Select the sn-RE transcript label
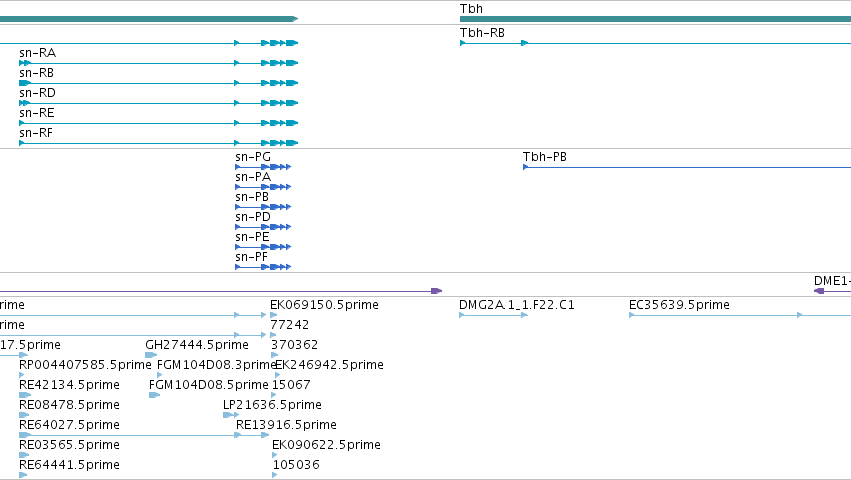This screenshot has height=480, width=851. [x=37, y=113]
